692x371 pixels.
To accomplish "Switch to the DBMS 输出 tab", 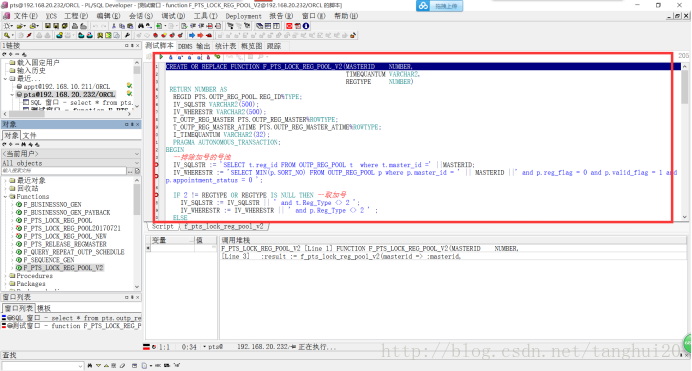I will [x=194, y=46].
